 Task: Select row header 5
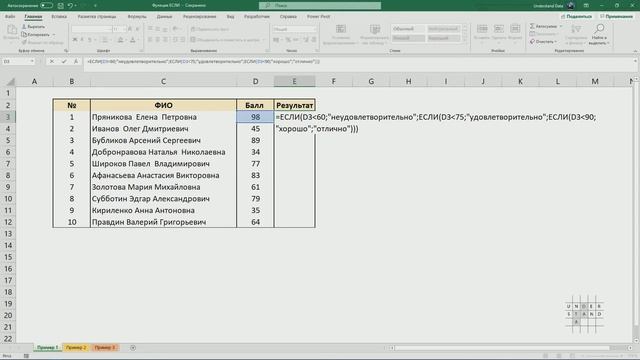(8, 140)
